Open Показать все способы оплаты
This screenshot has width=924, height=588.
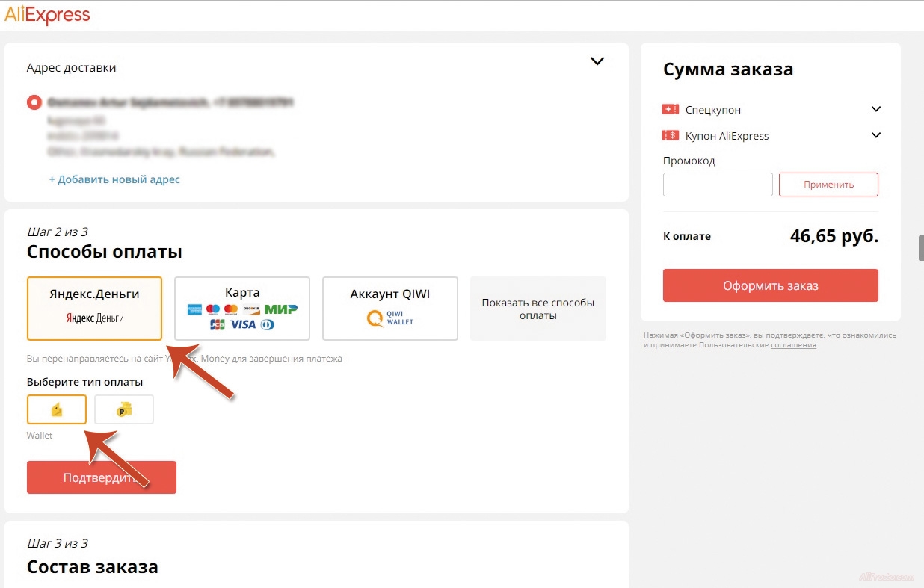pyautogui.click(x=538, y=309)
